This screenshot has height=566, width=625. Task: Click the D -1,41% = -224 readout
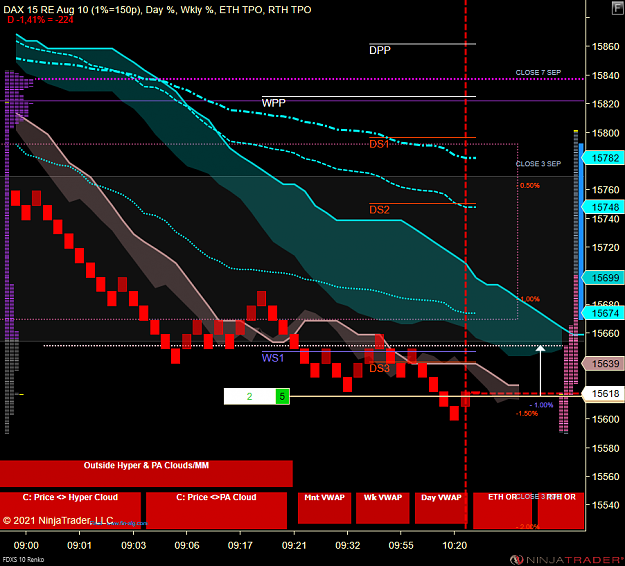tap(40, 20)
